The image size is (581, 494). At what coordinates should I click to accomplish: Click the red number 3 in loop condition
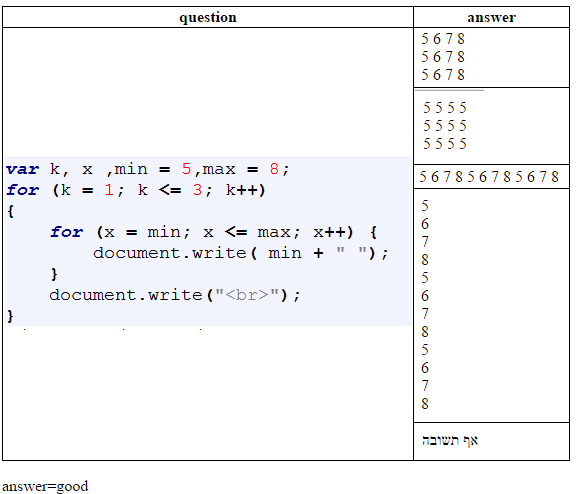(x=197, y=190)
